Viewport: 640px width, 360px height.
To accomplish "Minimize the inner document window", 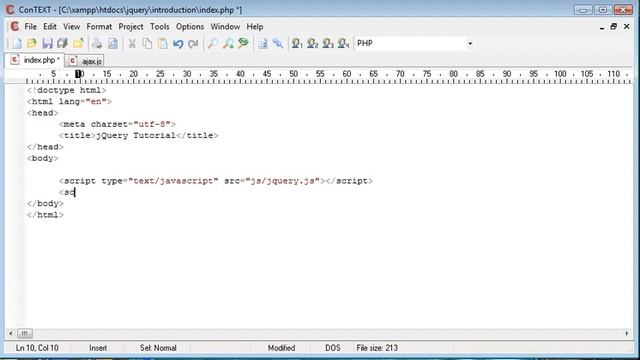I will pos(602,27).
